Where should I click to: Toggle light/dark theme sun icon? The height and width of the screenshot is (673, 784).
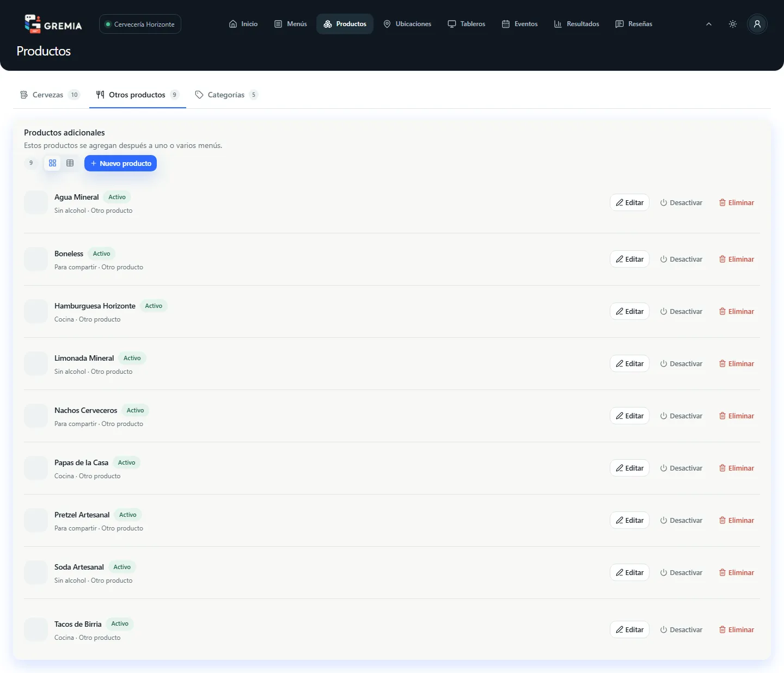click(x=733, y=24)
